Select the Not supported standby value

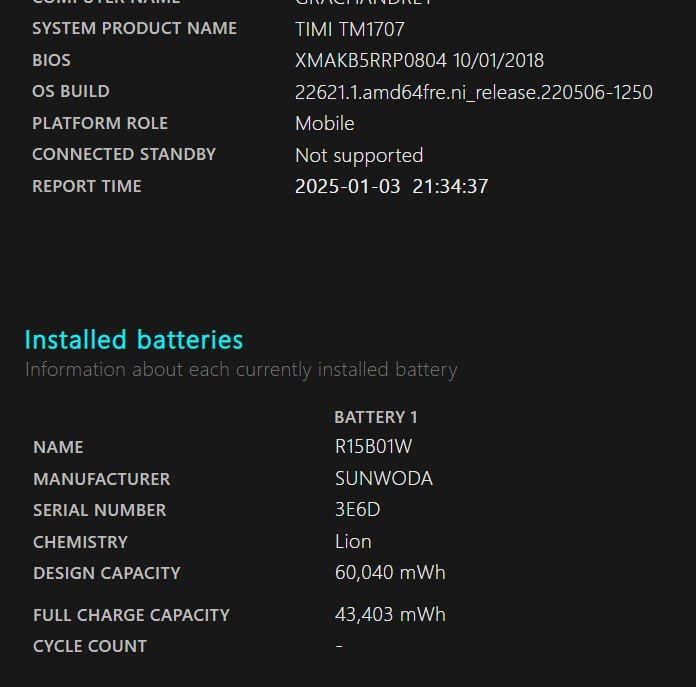358,156
